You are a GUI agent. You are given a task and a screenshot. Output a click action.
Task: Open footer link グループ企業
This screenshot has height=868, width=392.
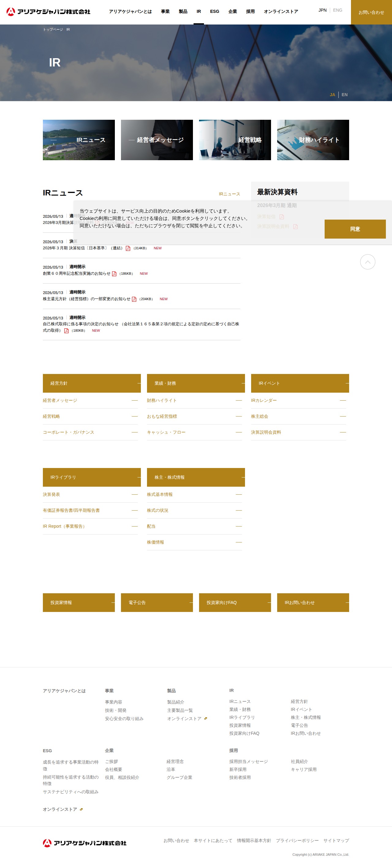click(x=179, y=778)
